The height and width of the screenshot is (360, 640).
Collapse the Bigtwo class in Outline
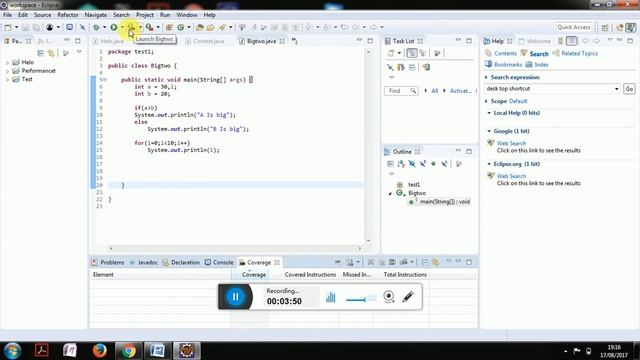(x=390, y=193)
